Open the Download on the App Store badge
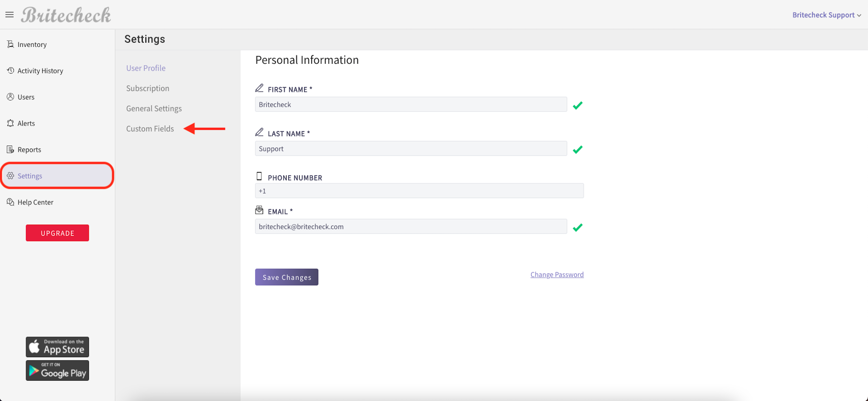This screenshot has width=868, height=401. click(57, 347)
